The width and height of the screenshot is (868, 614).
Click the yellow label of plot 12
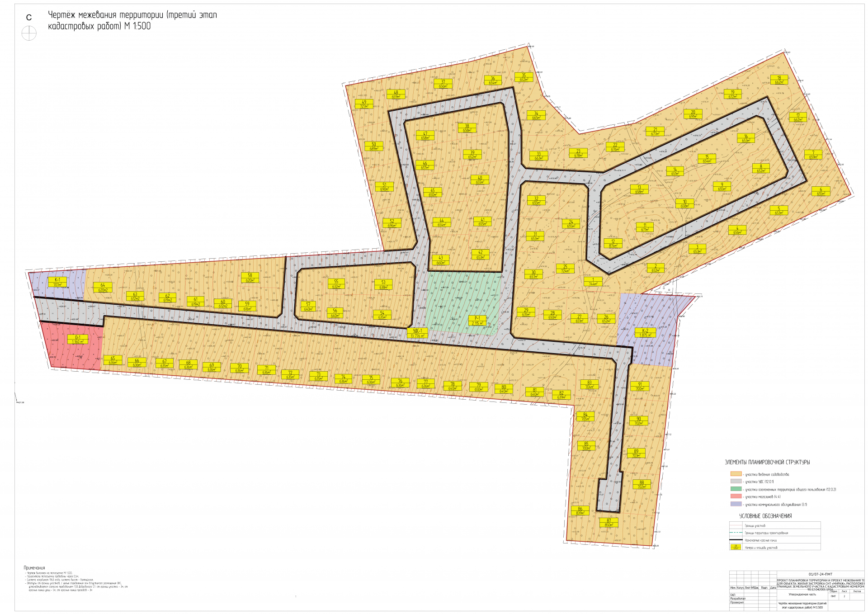(613, 244)
